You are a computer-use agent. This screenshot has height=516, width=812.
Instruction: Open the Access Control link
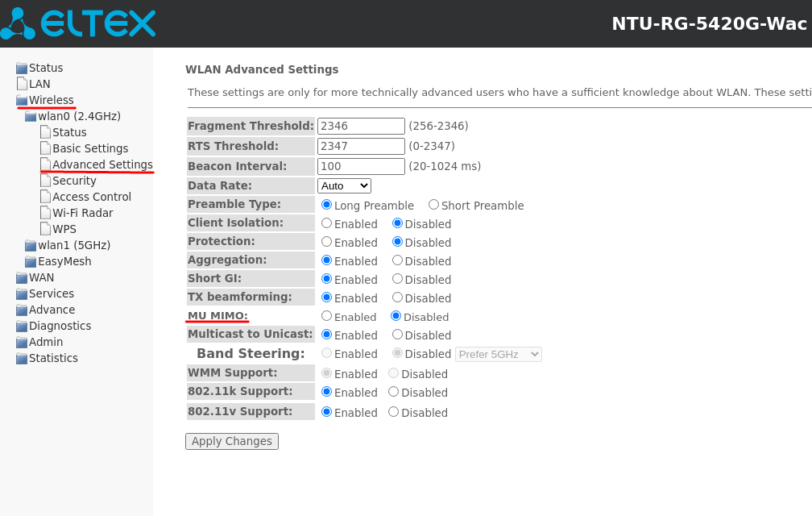point(91,197)
